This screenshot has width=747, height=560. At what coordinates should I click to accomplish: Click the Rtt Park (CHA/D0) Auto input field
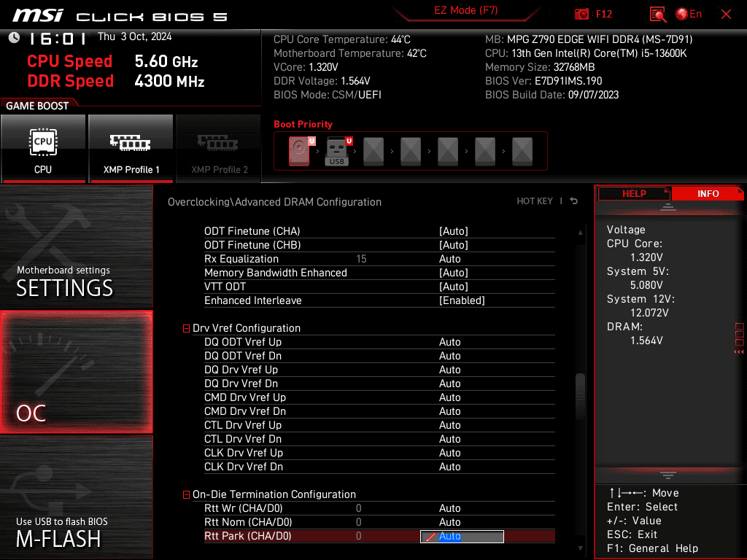(462, 537)
